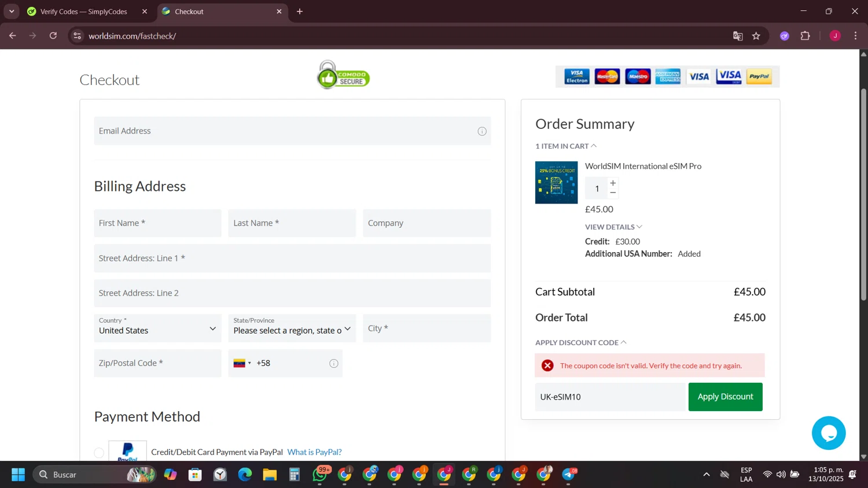
Task: Select the PayPal payment radio button
Action: click(99, 453)
